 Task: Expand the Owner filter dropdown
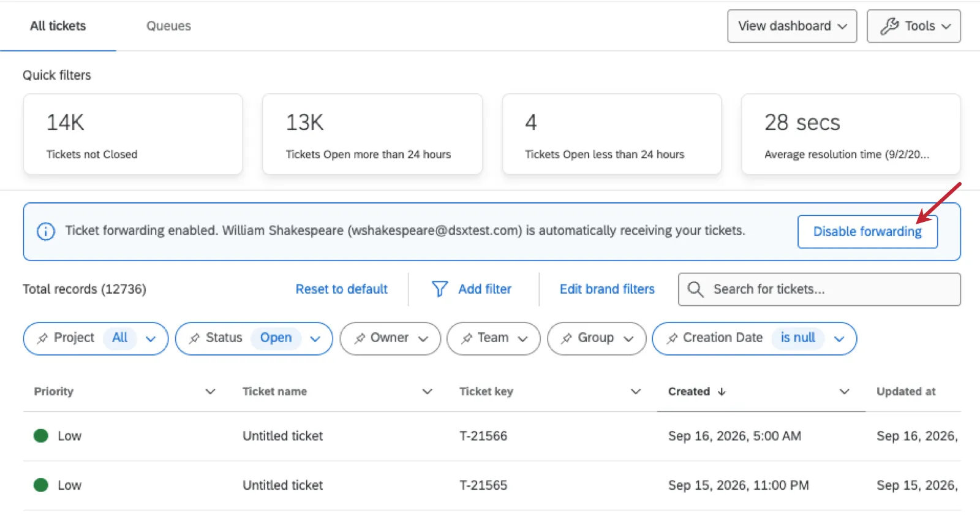click(390, 338)
